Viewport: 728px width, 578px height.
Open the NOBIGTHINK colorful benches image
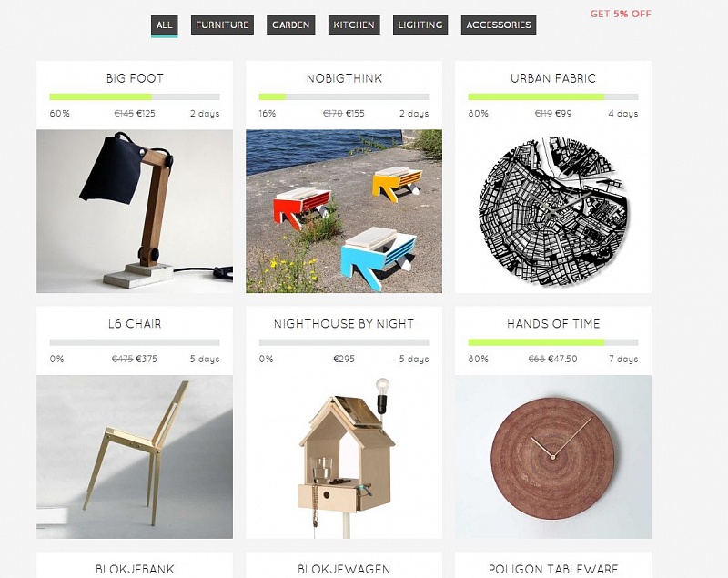pos(344,211)
